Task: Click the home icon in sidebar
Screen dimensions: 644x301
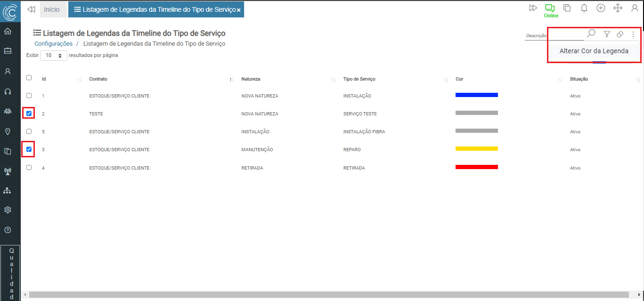Action: coord(8,32)
